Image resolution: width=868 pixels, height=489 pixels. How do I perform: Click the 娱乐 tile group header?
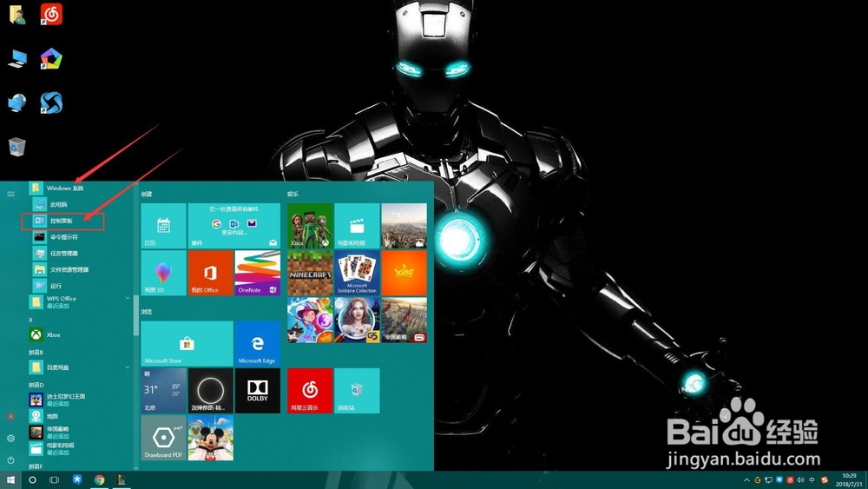coord(293,194)
